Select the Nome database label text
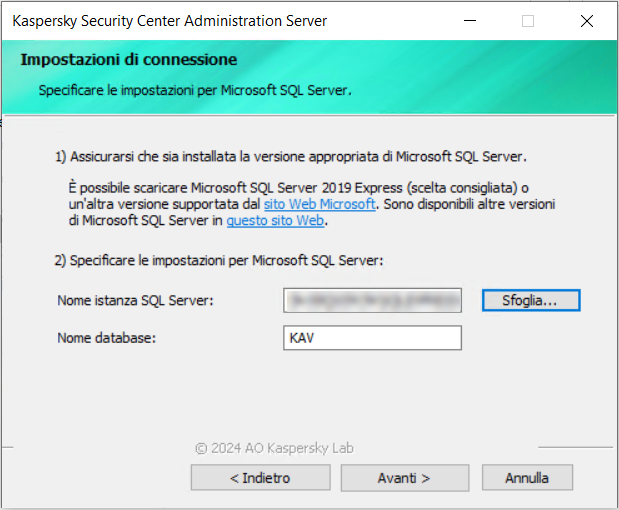 coord(107,338)
